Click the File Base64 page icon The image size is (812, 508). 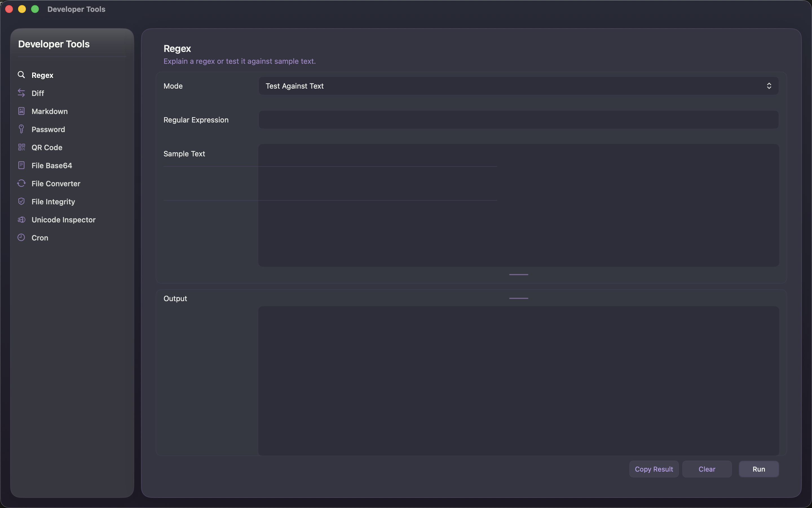tap(21, 165)
